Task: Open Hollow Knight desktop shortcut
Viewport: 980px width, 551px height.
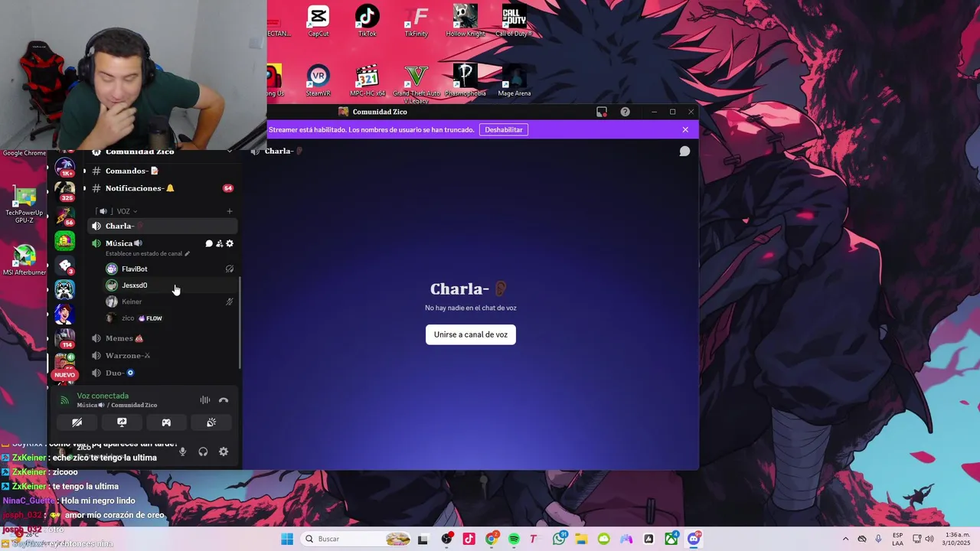Action: (x=465, y=21)
